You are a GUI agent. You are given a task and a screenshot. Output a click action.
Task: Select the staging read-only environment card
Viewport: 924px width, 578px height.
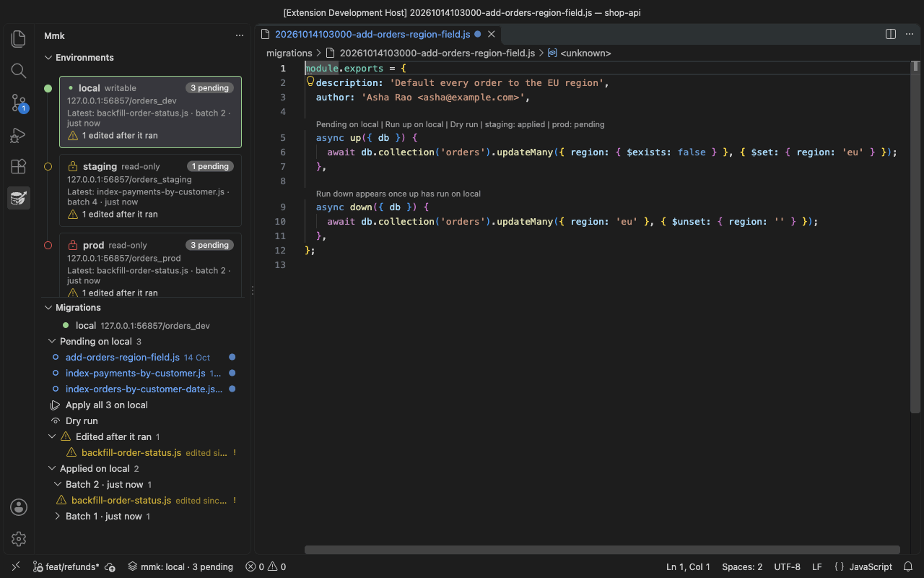pyautogui.click(x=150, y=191)
